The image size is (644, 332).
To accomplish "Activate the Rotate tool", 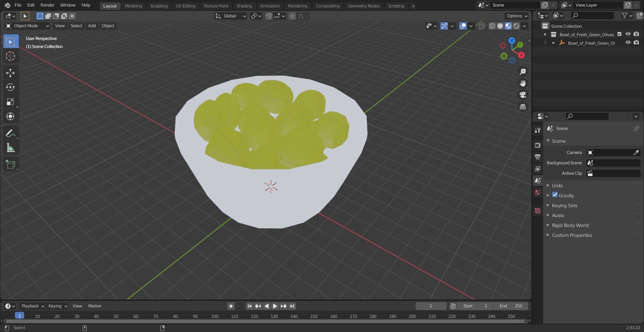I will pyautogui.click(x=10, y=87).
